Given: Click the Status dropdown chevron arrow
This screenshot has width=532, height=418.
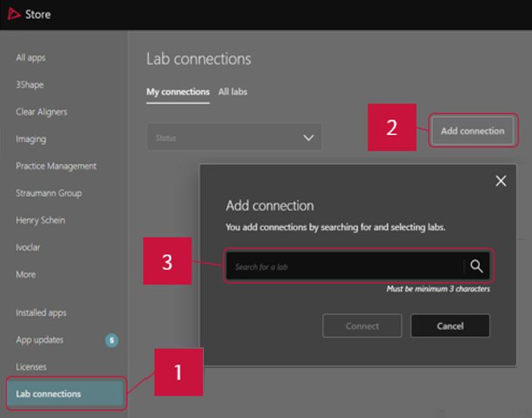Looking at the screenshot, I should (x=308, y=137).
